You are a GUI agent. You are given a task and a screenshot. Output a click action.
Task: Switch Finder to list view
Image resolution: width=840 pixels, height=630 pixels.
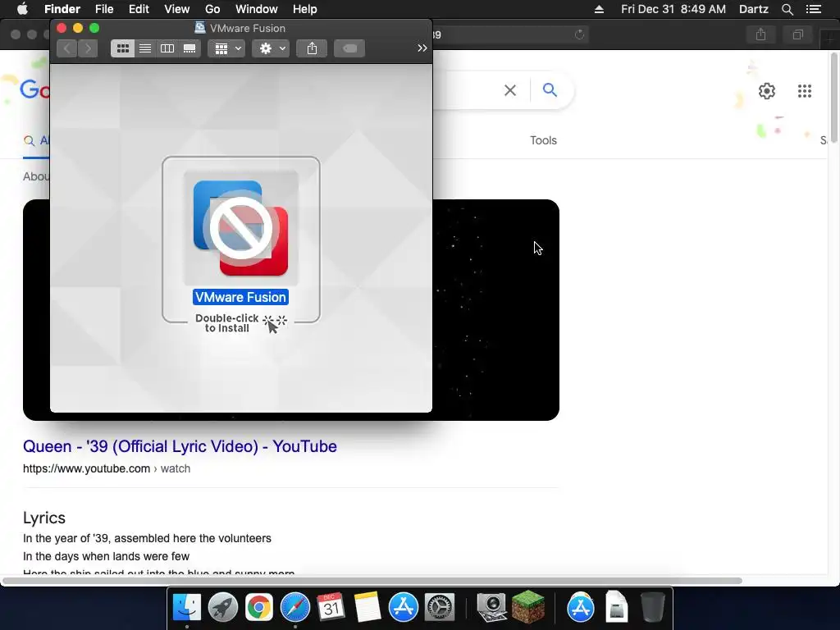(145, 48)
